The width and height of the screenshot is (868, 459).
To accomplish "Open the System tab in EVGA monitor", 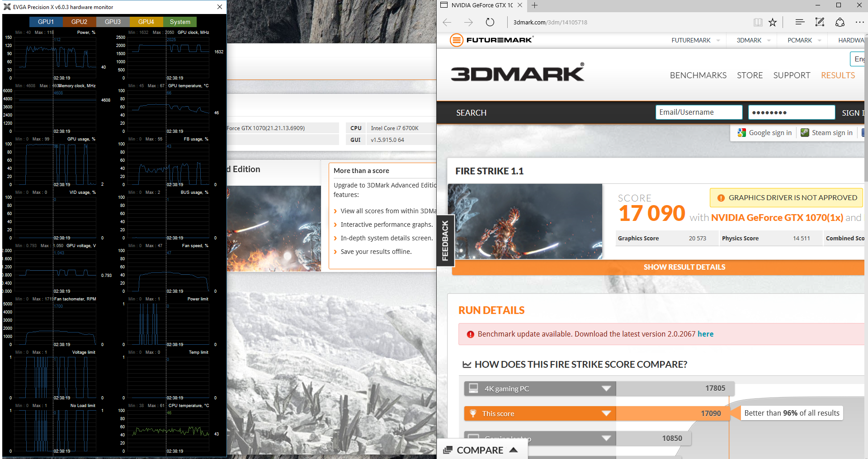I will pos(180,22).
